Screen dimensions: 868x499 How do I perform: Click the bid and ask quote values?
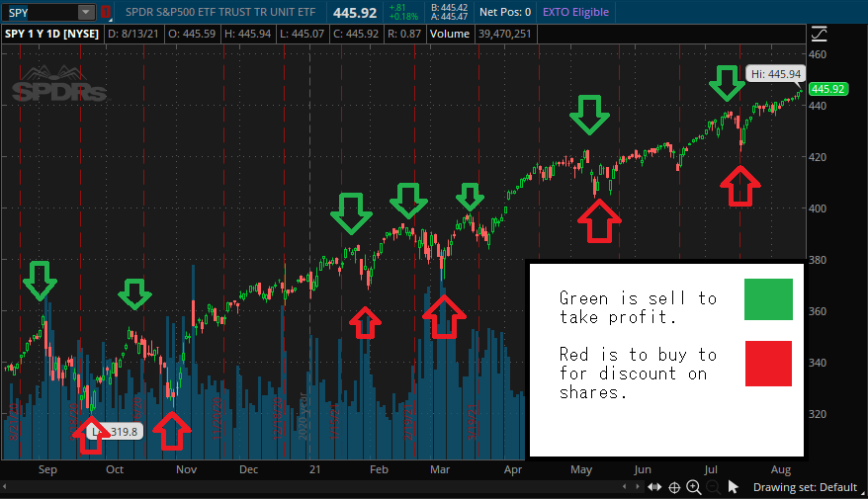point(449,12)
